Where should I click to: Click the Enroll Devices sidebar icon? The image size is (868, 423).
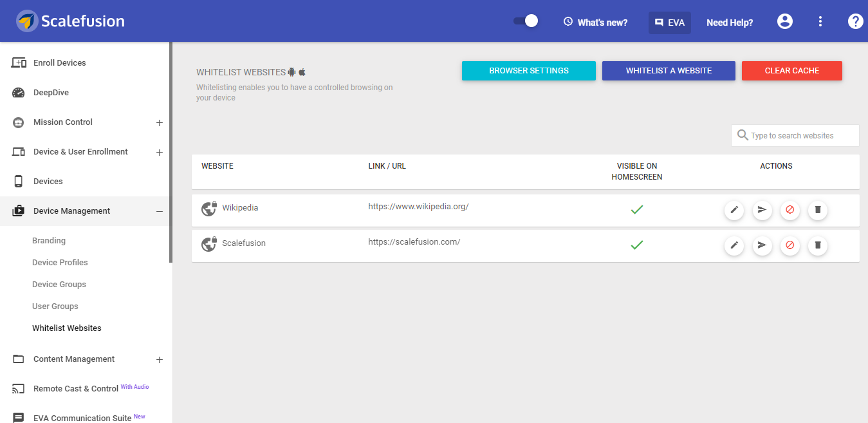coord(19,62)
